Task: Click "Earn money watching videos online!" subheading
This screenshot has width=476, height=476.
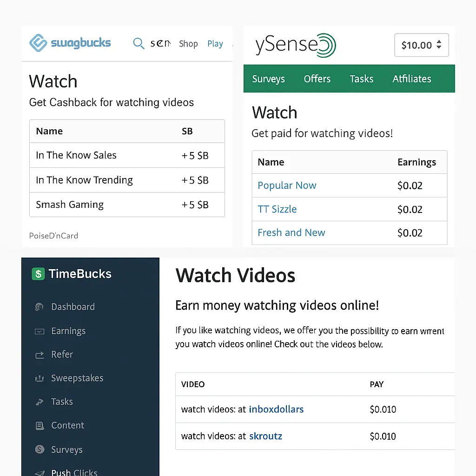Action: [x=277, y=305]
